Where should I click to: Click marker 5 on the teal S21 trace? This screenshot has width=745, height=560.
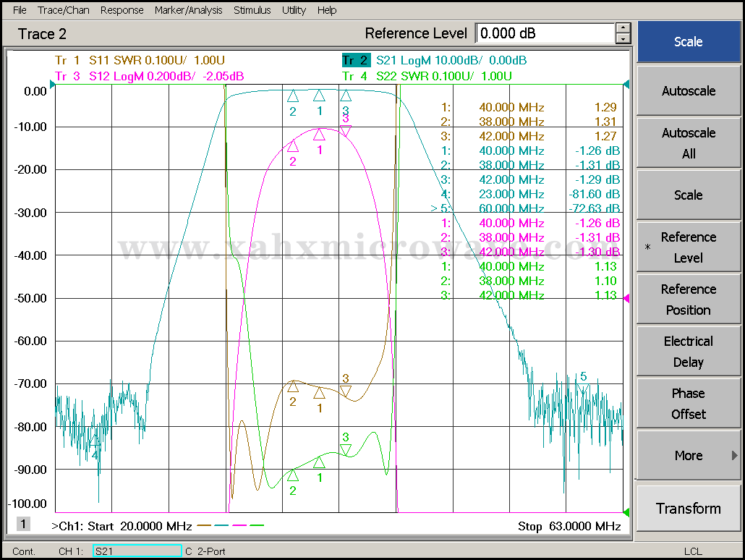[583, 389]
